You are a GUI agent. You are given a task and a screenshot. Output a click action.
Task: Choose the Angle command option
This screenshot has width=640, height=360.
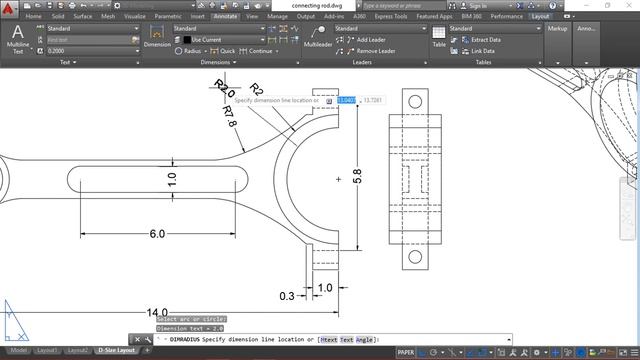(364, 339)
